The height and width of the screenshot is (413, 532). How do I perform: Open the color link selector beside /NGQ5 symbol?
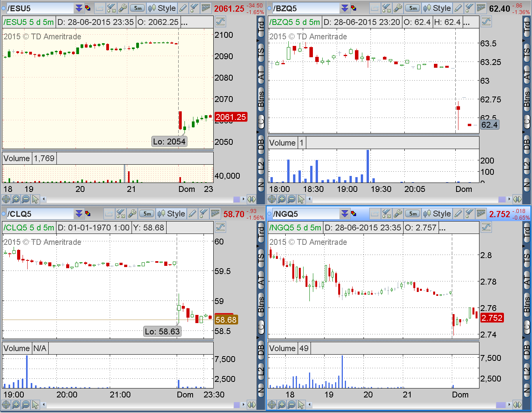(353, 213)
